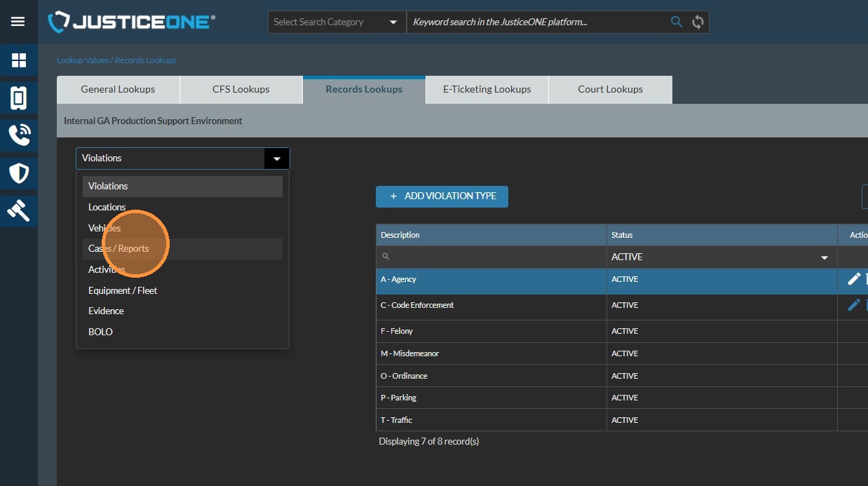Edit the C - Code Enforcement row
Viewport: 868px width, 486px height.
(x=853, y=305)
